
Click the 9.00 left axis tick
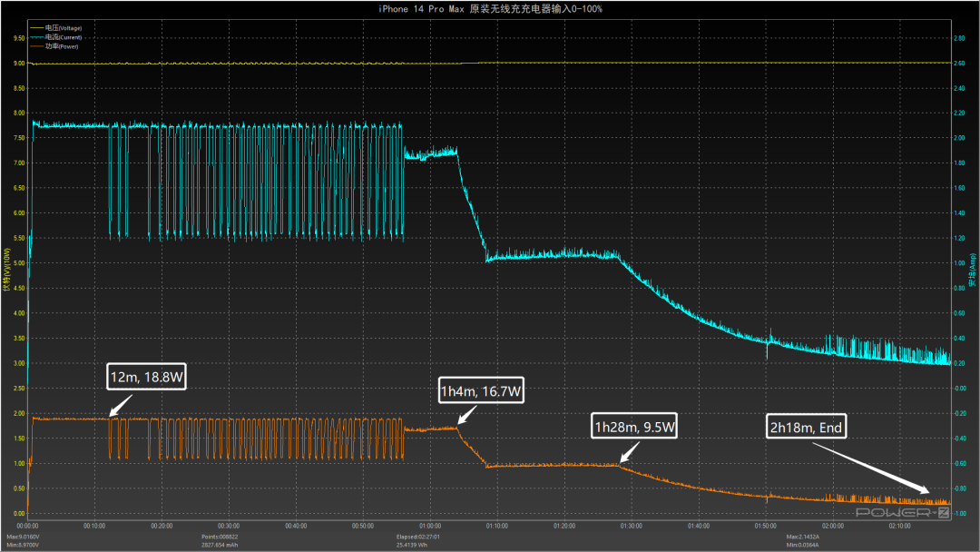pyautogui.click(x=19, y=64)
